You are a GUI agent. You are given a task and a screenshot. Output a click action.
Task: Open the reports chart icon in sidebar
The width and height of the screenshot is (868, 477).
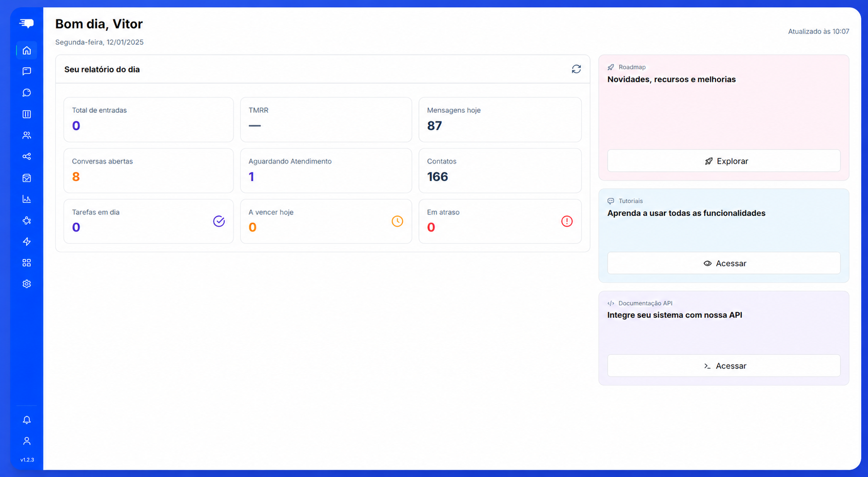(x=27, y=199)
